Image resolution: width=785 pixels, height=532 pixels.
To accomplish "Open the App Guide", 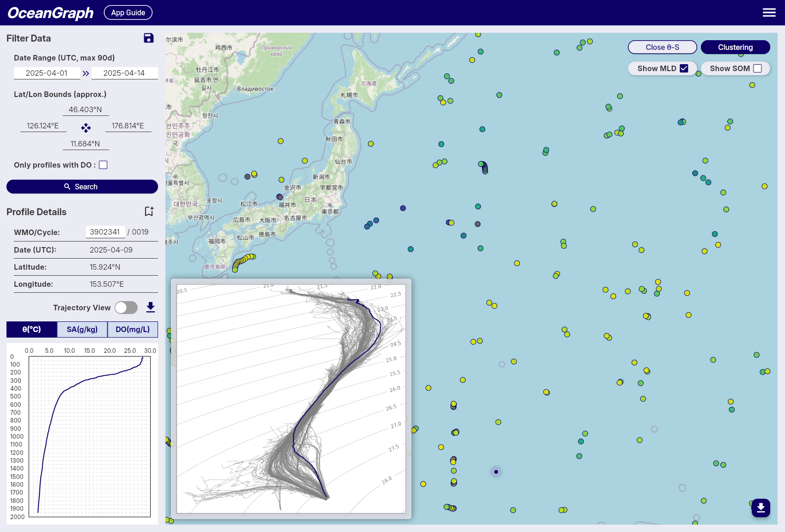I will pos(128,12).
